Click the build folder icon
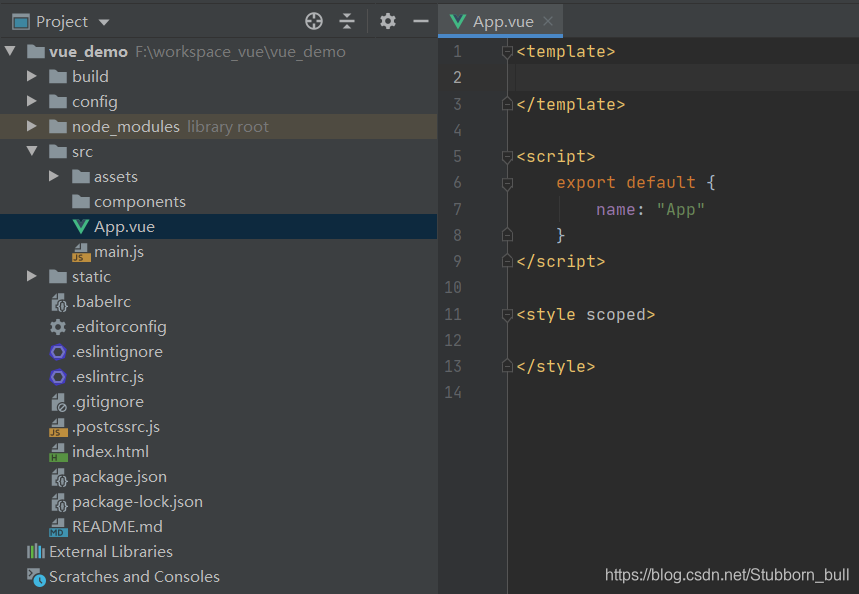This screenshot has height=594, width=859. 58,76
